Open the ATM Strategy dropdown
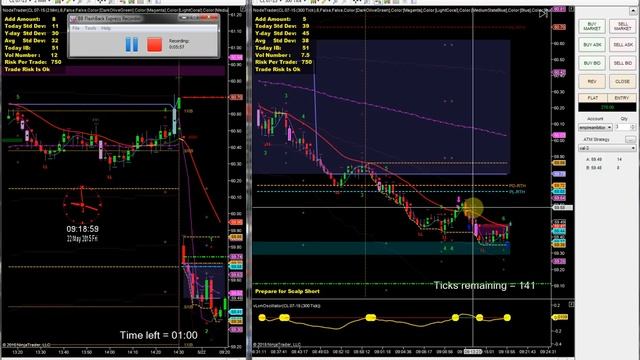This screenshot has height=360, width=640. (x=607, y=148)
